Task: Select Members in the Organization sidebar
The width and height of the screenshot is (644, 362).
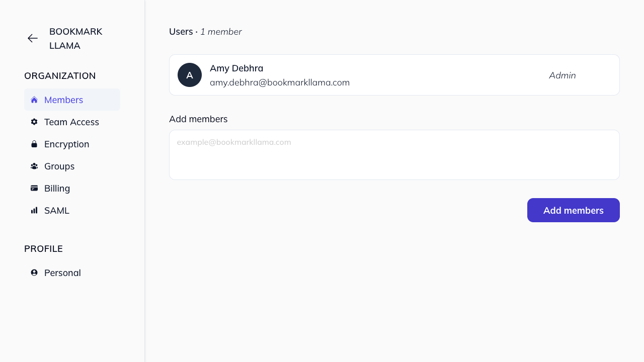Action: [x=63, y=100]
